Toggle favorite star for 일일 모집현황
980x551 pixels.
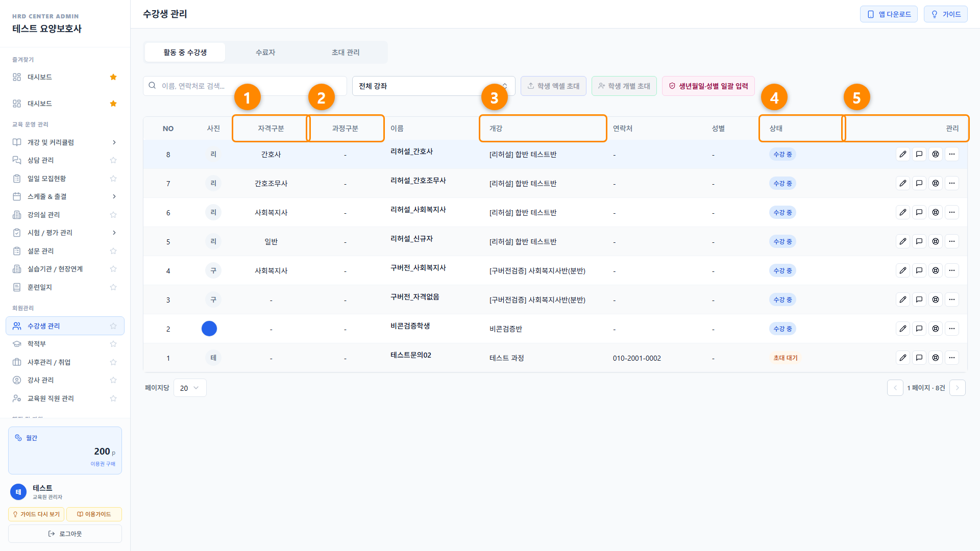tap(113, 179)
